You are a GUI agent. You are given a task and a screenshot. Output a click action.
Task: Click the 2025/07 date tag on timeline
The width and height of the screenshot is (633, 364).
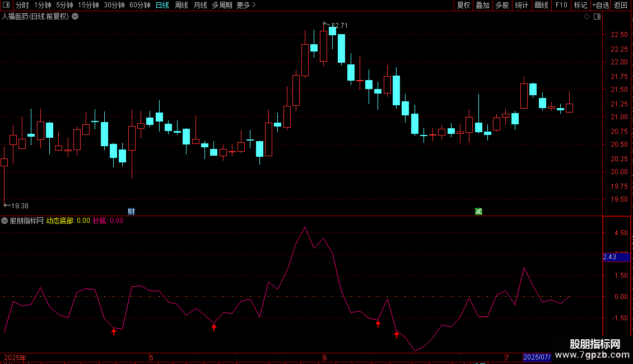pos(537,357)
